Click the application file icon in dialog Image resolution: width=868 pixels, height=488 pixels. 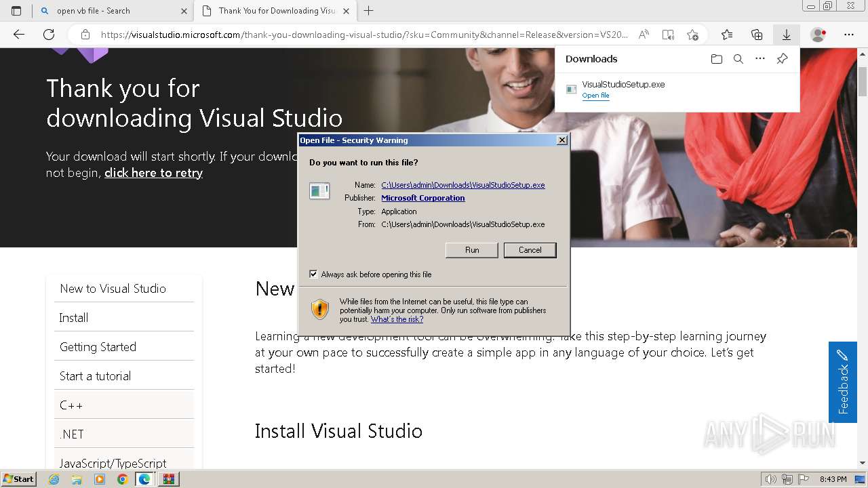319,191
